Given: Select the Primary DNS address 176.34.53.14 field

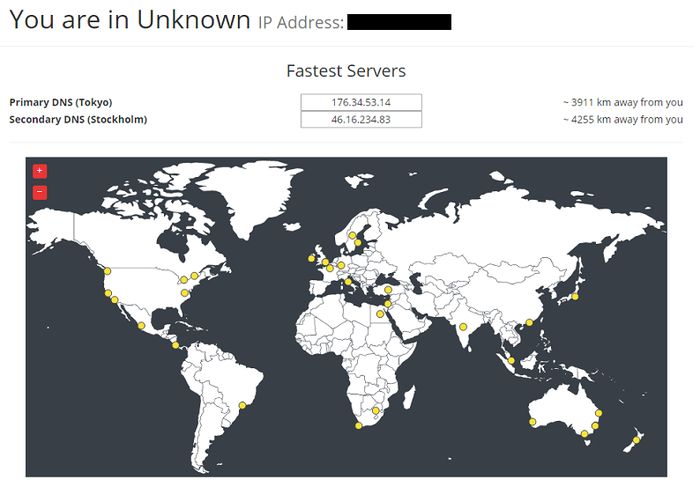Looking at the screenshot, I should coord(361,102).
